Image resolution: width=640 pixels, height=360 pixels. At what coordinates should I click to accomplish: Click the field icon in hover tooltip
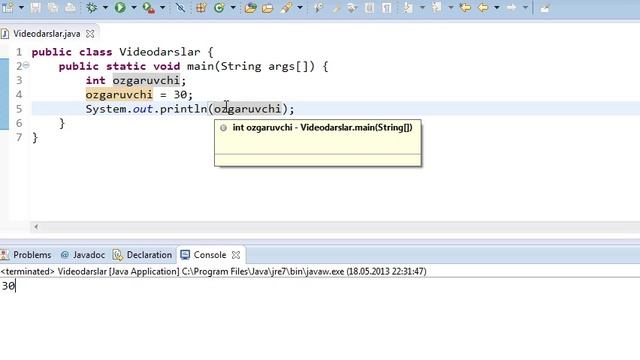click(223, 128)
